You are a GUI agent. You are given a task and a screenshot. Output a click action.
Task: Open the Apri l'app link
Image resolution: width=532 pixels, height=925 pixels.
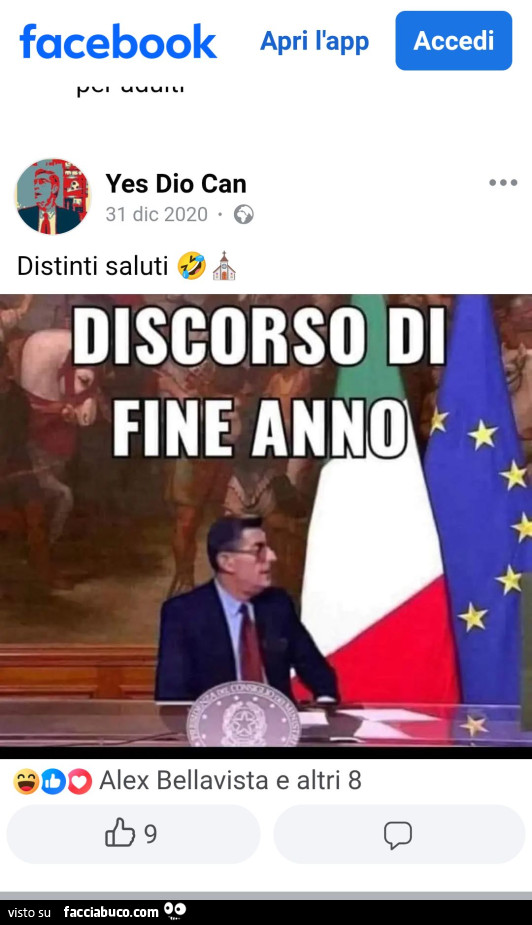tap(314, 41)
